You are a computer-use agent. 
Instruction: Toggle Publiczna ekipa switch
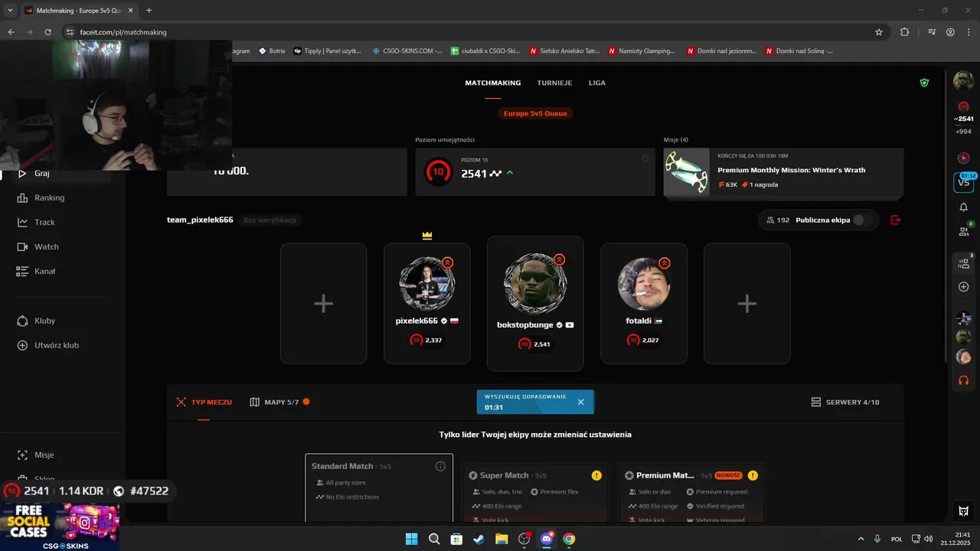coord(862,220)
